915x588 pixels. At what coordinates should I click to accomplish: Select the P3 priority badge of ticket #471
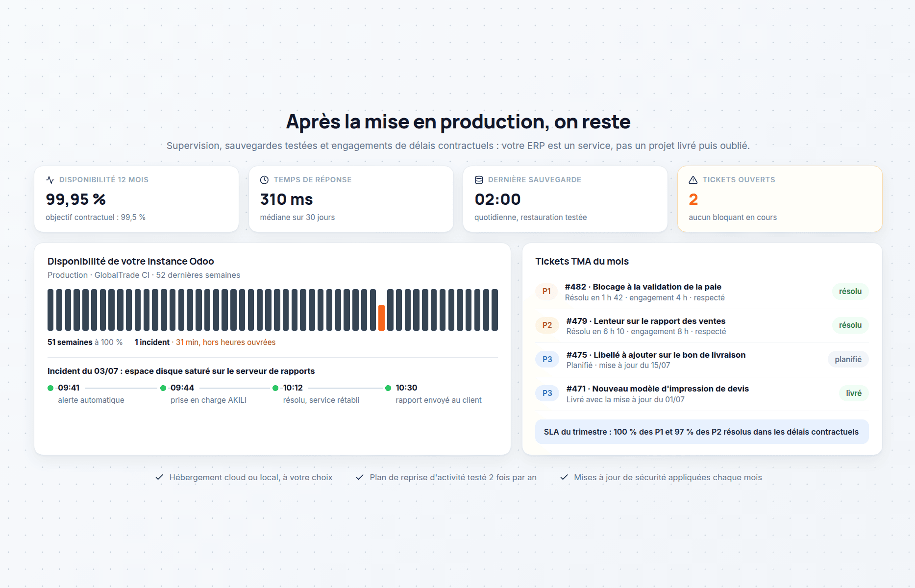547,393
